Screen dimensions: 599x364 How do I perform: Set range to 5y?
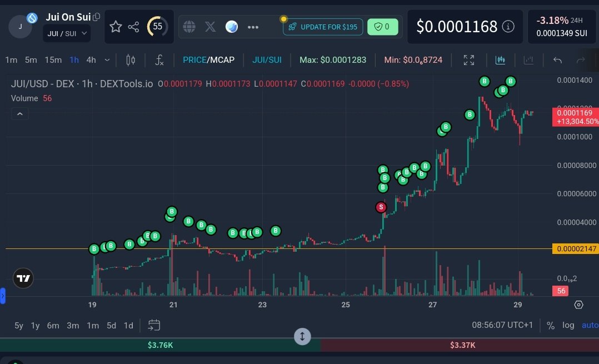pos(19,326)
